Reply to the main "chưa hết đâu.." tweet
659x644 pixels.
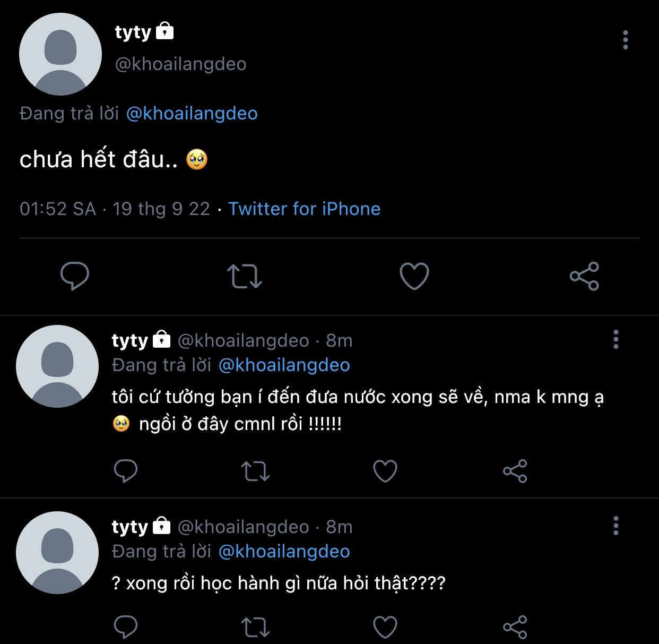pyautogui.click(x=74, y=276)
